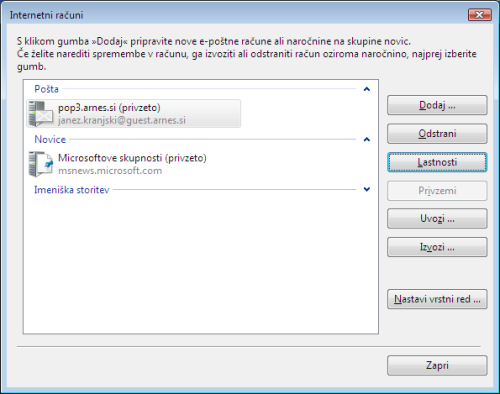Viewport: 500px width, 394px height.
Task: Import accounts with Uvozi ... button
Action: pos(437,219)
